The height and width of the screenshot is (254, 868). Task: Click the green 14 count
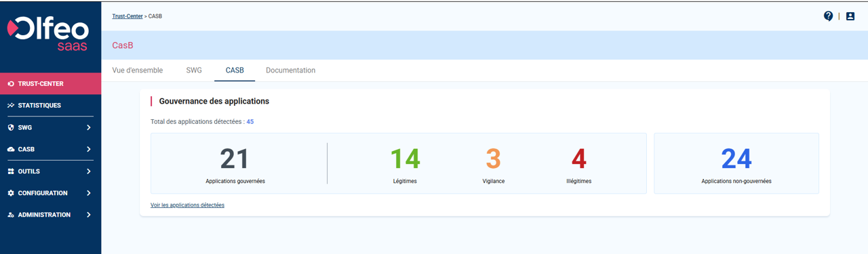point(405,158)
